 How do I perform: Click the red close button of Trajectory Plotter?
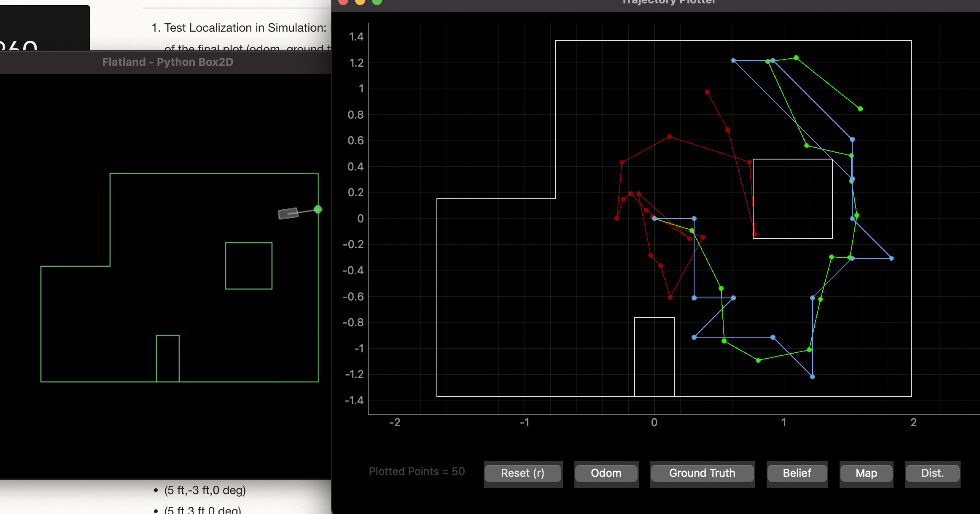(343, 2)
